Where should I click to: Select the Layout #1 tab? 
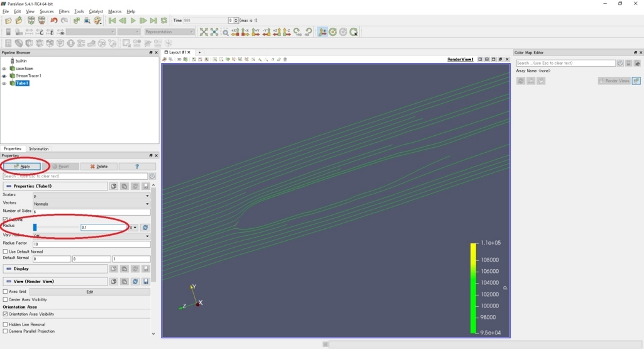tap(177, 53)
